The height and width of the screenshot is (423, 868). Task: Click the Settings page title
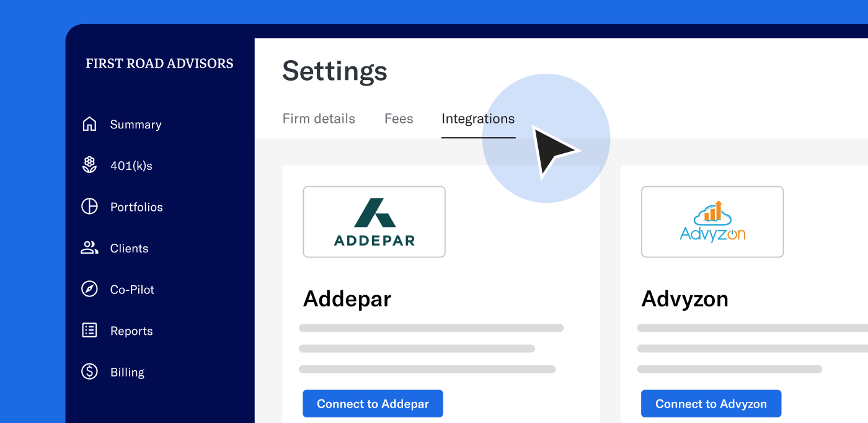pyautogui.click(x=334, y=71)
